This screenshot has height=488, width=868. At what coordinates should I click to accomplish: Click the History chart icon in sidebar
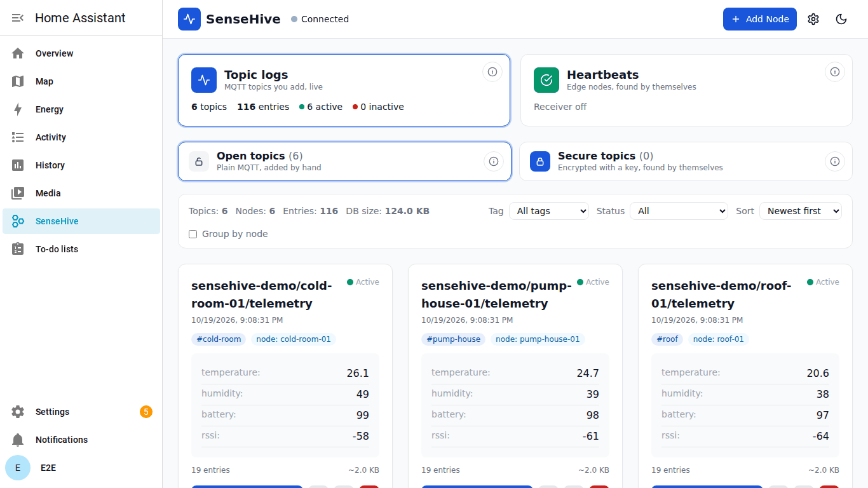18,165
